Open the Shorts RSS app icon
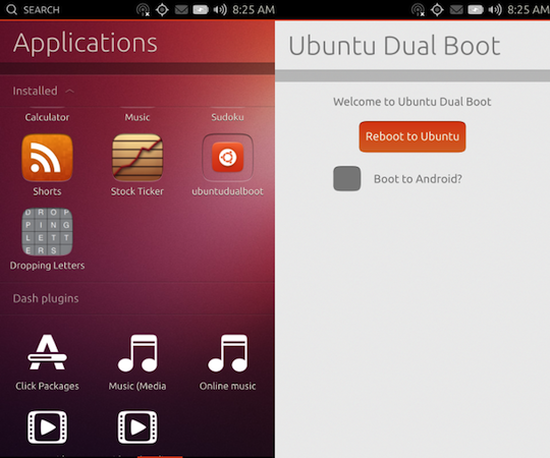Image resolution: width=550 pixels, height=458 pixels. (x=47, y=157)
